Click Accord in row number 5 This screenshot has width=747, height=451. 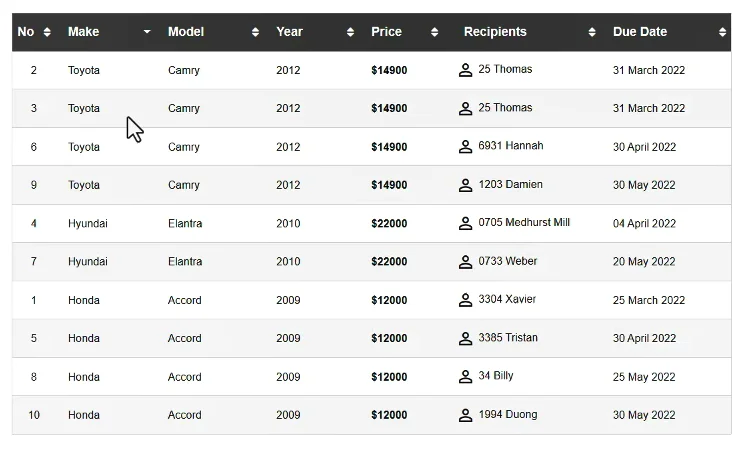184,338
